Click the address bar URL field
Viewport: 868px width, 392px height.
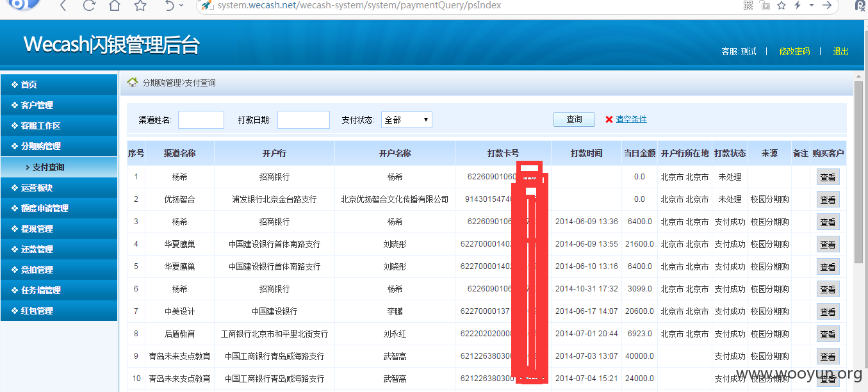[x=474, y=5]
